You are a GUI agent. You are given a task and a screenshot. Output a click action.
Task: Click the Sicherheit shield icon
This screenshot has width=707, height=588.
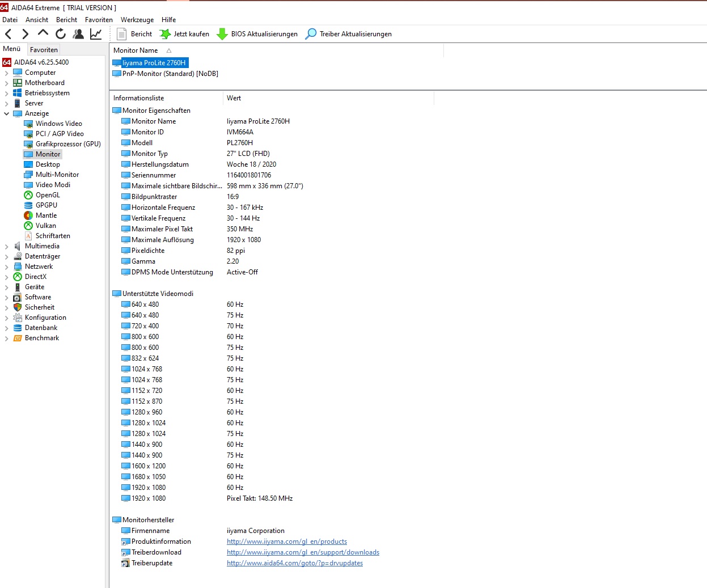coord(18,307)
